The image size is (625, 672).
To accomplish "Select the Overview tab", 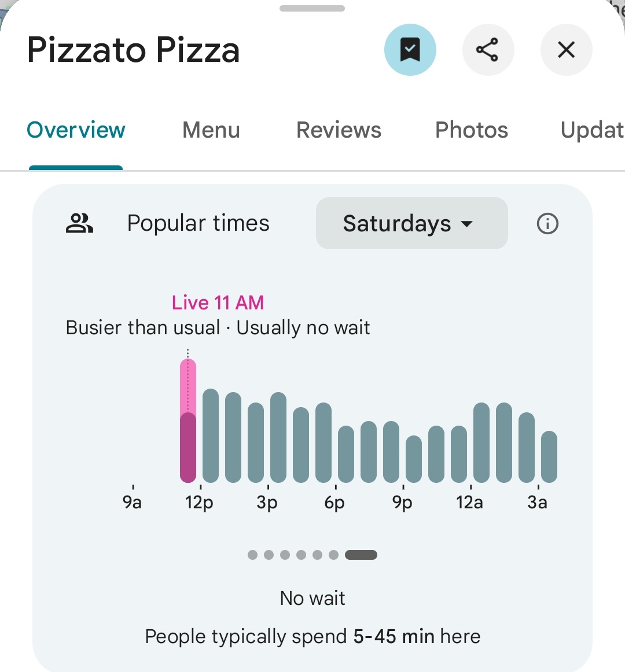I will pos(76,130).
